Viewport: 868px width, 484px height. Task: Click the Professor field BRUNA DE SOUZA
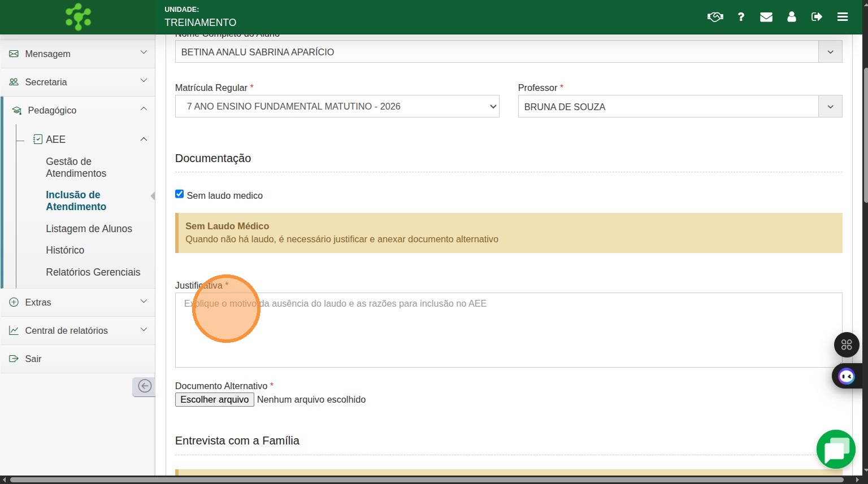click(x=669, y=107)
